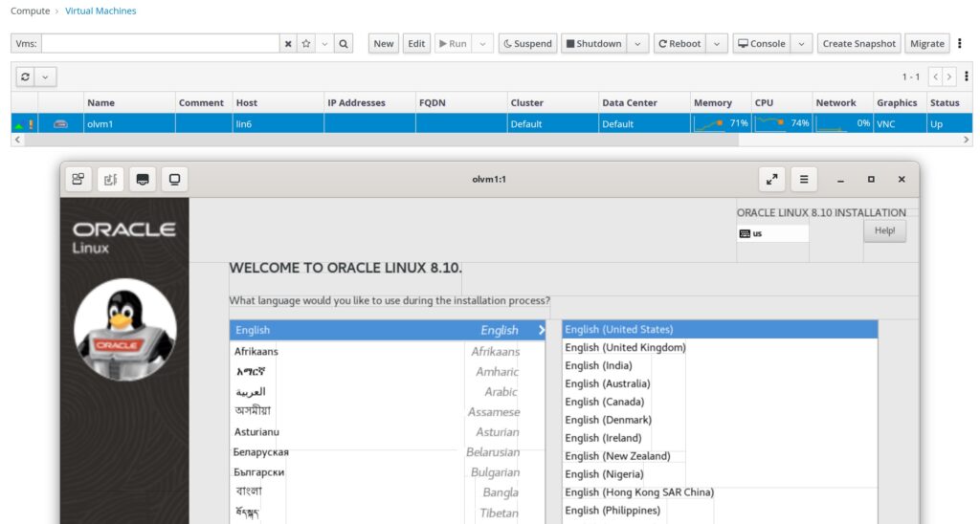Image resolution: width=980 pixels, height=524 pixels.
Task: Bookmark the search with the star icon
Action: tap(306, 44)
